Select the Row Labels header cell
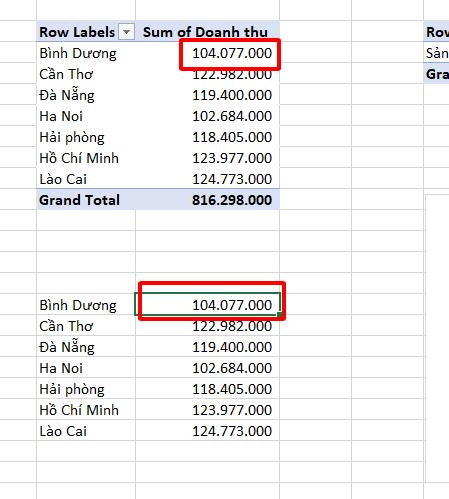This screenshot has height=499, width=449. (x=86, y=31)
